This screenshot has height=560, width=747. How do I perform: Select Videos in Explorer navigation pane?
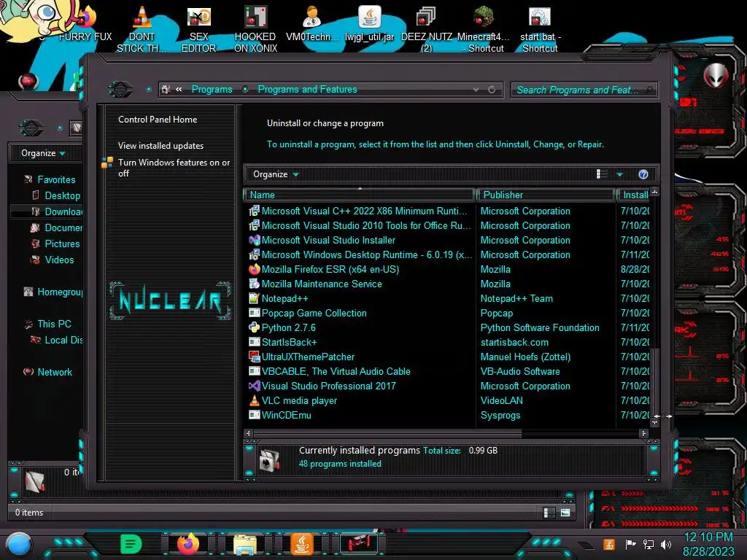click(59, 260)
